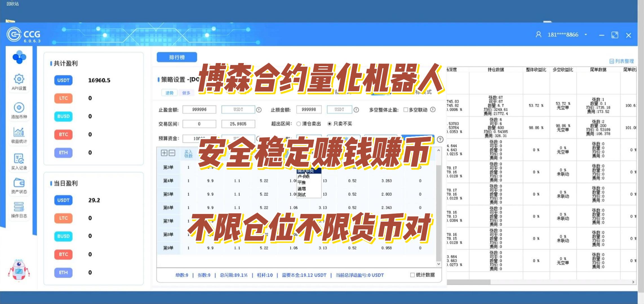Click info icon beside 止损金额 USDT box
644x304 pixels.
(356, 110)
